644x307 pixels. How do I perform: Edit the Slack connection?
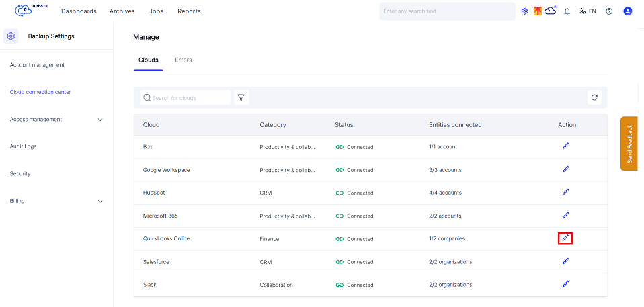(565, 283)
